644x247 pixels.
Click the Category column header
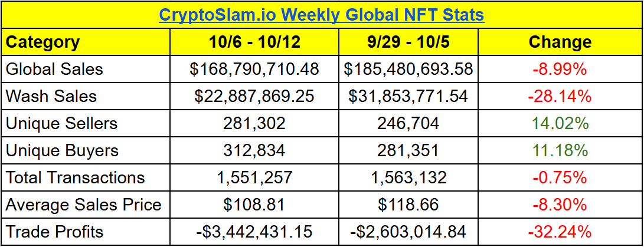point(43,42)
